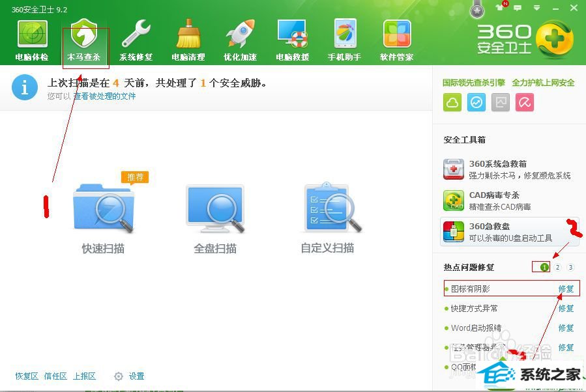Click blue chart engine icon
This screenshot has height=392, width=586.
point(476,102)
